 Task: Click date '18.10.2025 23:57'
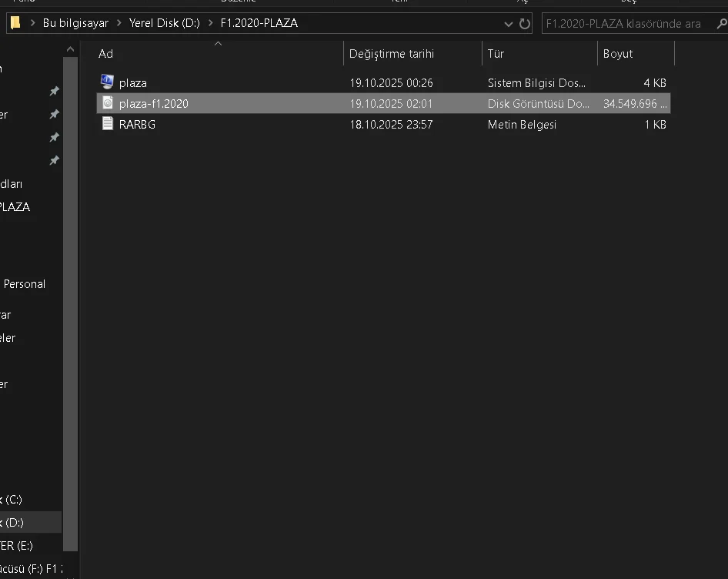[391, 125]
